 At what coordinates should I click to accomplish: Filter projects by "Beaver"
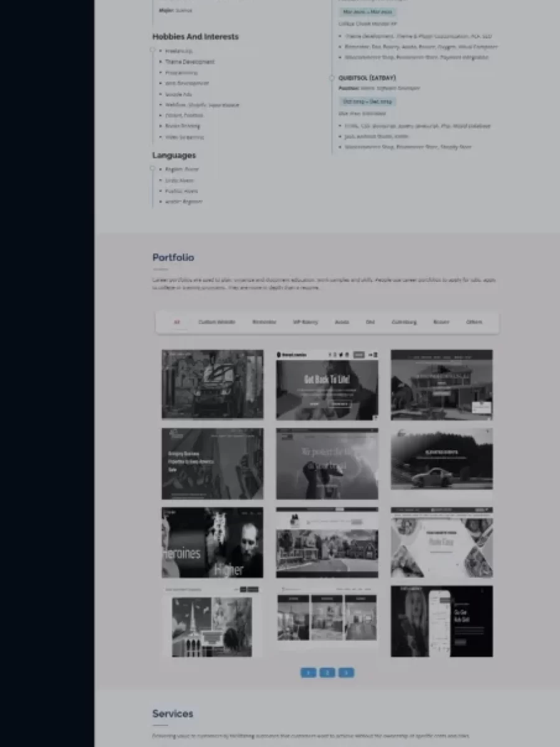[441, 322]
